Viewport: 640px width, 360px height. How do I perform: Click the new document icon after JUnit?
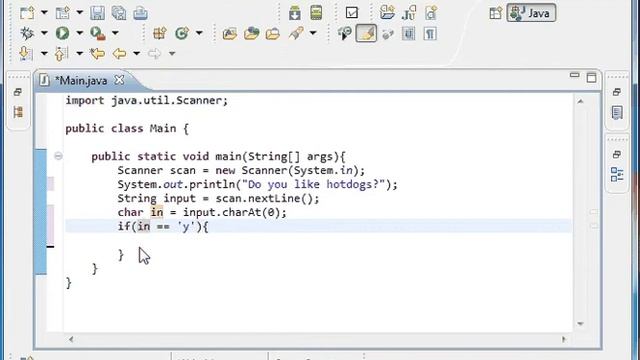(431, 13)
